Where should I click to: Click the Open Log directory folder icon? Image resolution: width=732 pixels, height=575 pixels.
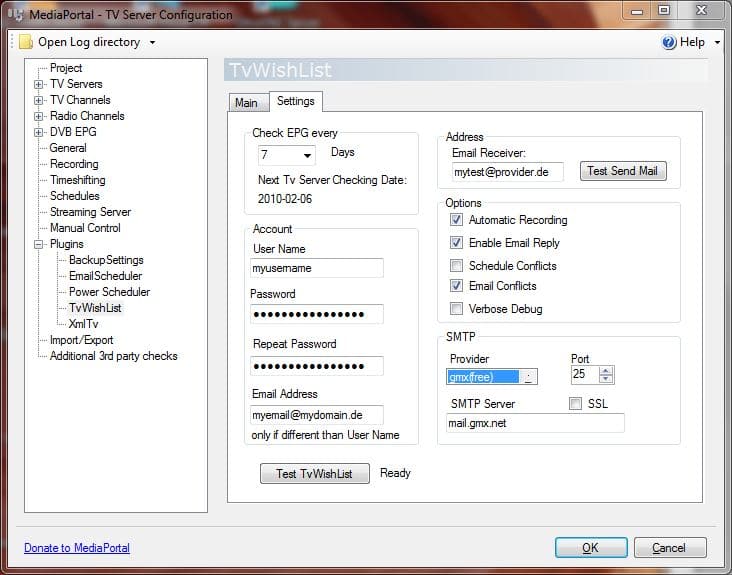tap(26, 42)
